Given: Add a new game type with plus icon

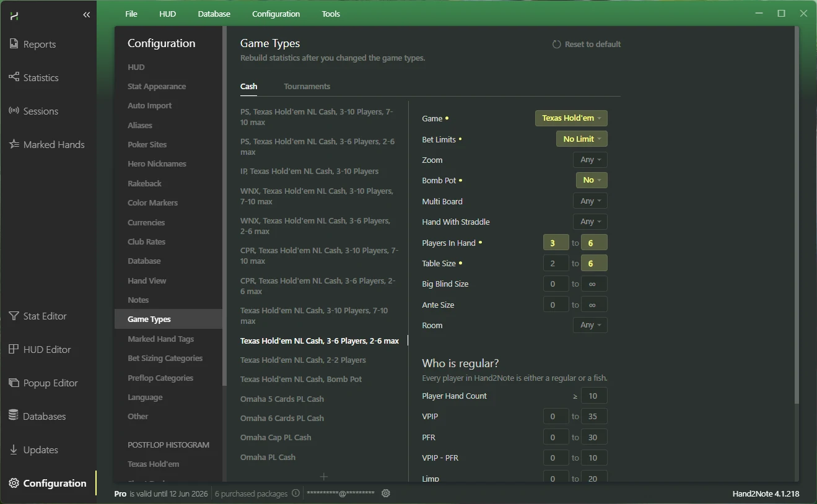Looking at the screenshot, I should click(323, 476).
